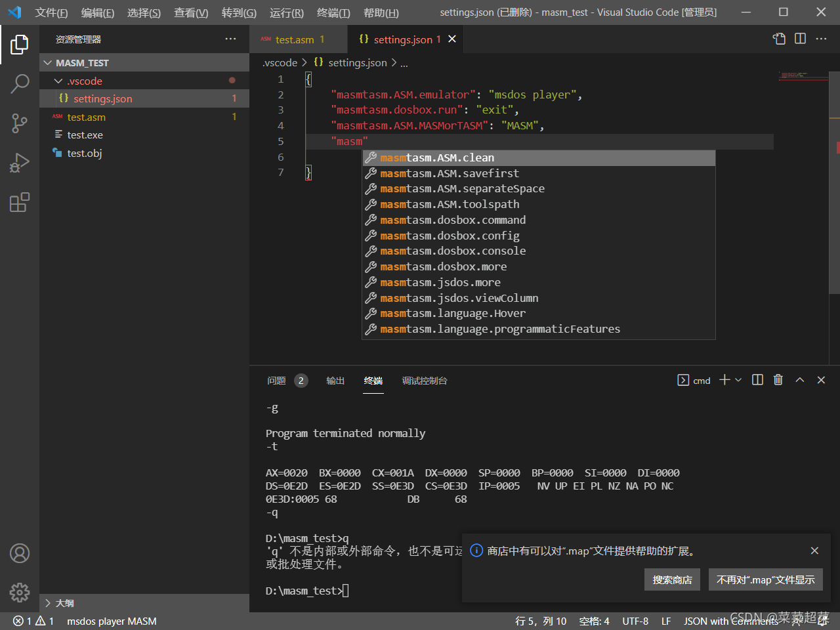Viewport: 840px width, 630px height.
Task: Select settings.json in the file tree
Action: (x=144, y=98)
